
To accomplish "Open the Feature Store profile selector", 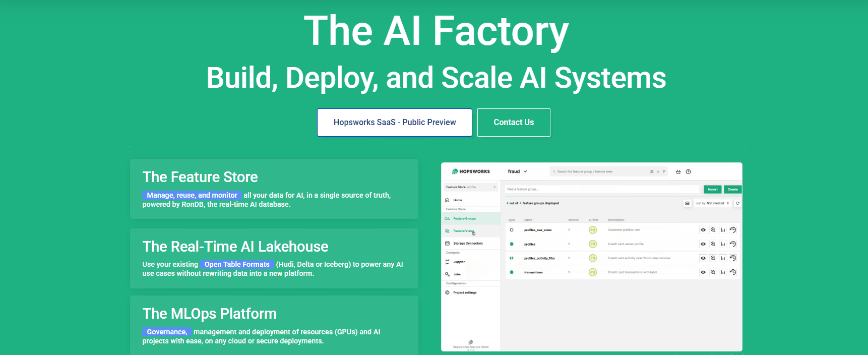I will point(471,187).
